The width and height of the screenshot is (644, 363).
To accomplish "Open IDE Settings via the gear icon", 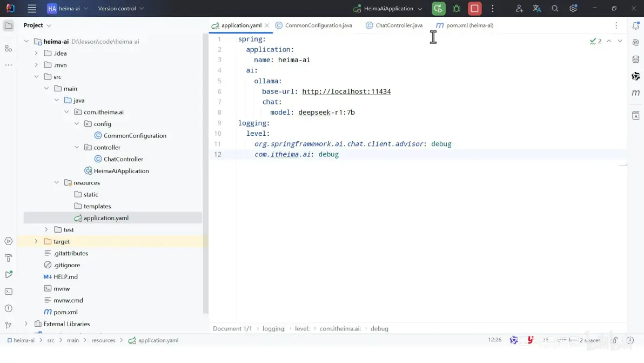I will click(573, 8).
